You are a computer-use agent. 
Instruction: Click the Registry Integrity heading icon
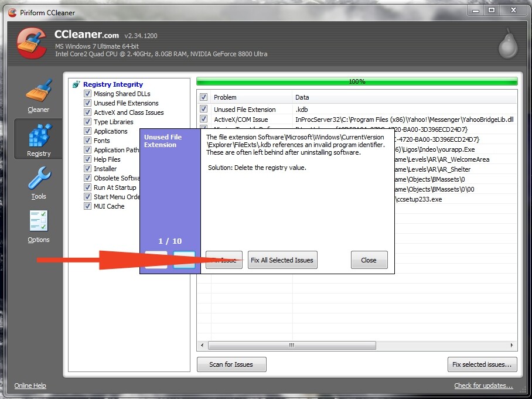click(76, 84)
